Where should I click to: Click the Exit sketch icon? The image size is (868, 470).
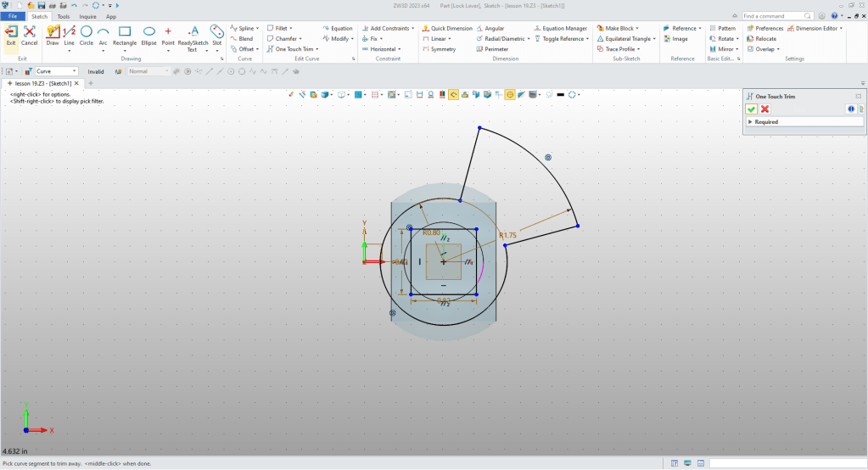coord(11,32)
